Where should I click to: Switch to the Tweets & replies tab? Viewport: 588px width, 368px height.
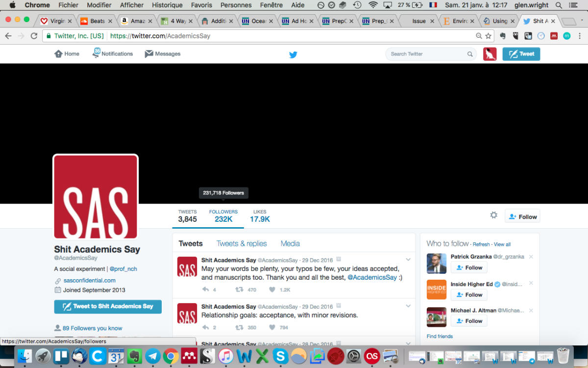242,243
